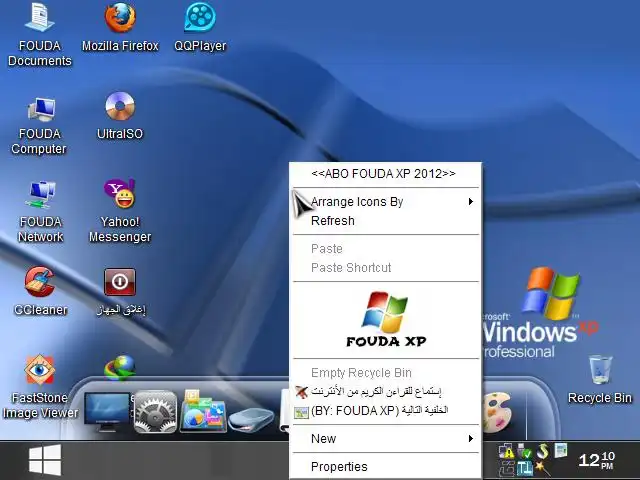Click the paint palette icon in the dock
Image resolution: width=640 pixels, height=480 pixels.
point(496,411)
